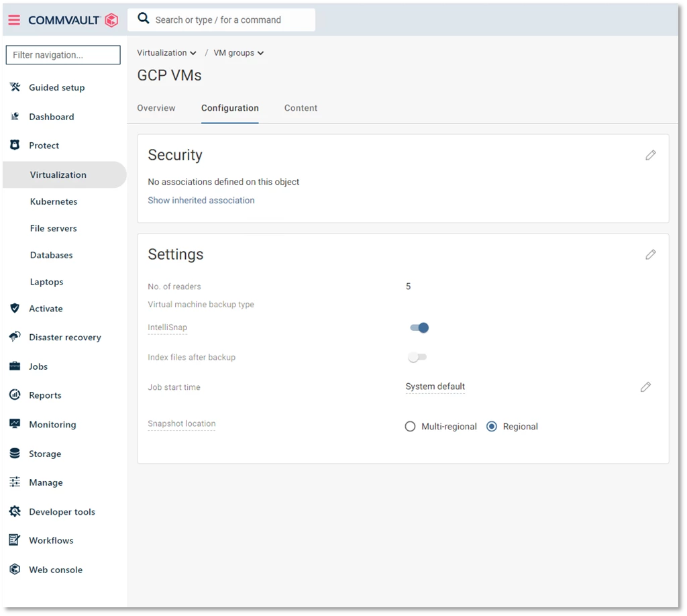The height and width of the screenshot is (616, 687).
Task: Click the Disaster recovery icon
Action: point(15,336)
